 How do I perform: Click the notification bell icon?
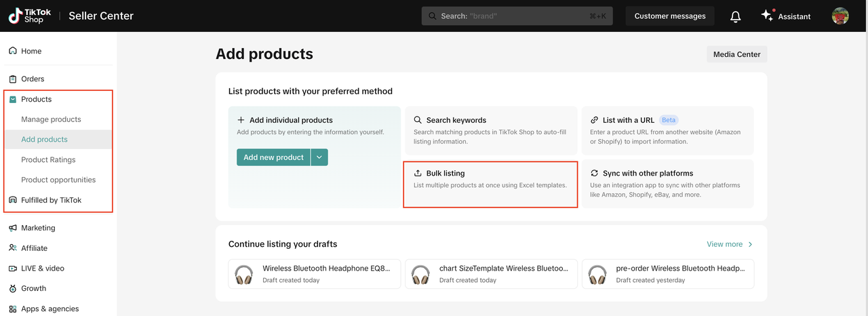click(735, 16)
